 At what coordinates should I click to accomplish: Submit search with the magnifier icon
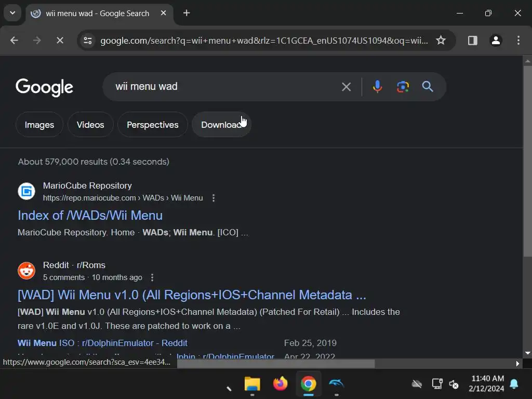(x=428, y=87)
